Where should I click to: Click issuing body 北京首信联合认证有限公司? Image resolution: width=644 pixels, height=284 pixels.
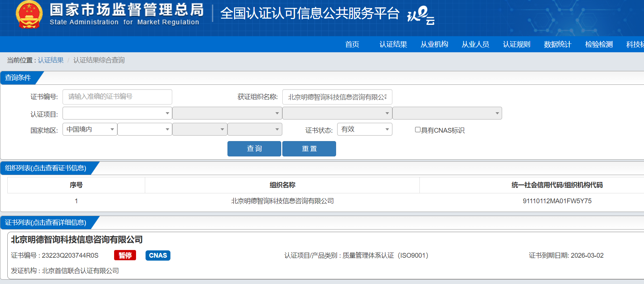[80, 271]
